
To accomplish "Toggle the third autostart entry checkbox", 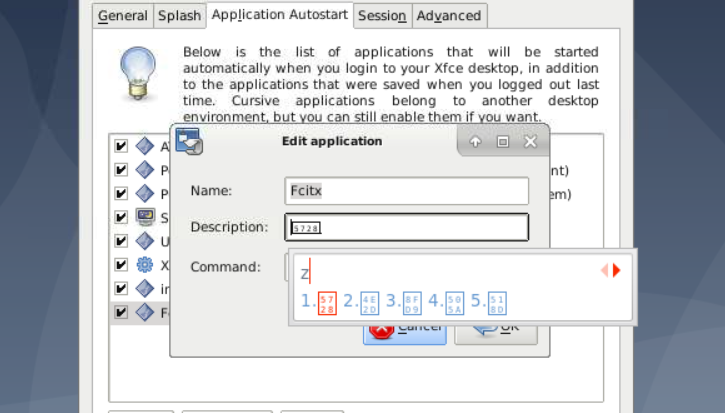I will 121,193.
